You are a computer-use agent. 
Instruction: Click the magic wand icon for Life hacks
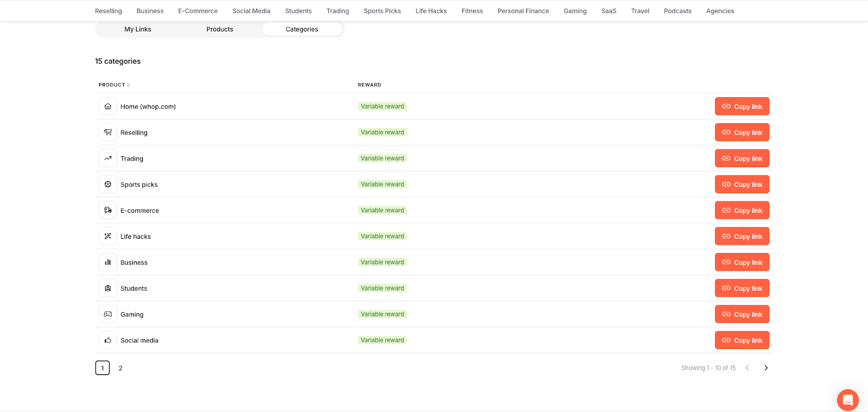[108, 236]
